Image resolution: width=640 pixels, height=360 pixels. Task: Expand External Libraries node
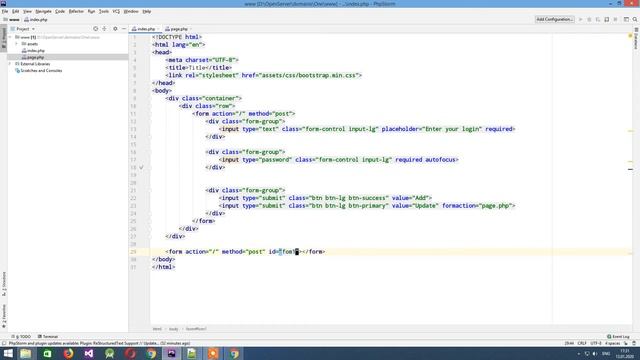click(11, 64)
